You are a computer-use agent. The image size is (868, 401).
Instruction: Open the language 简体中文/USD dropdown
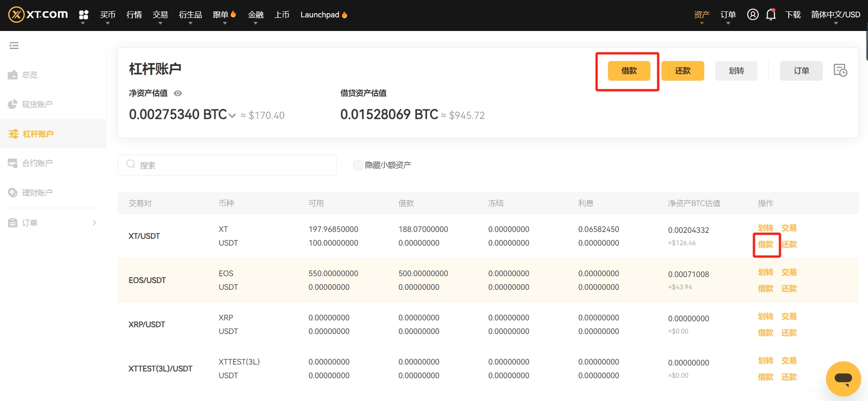click(x=836, y=15)
